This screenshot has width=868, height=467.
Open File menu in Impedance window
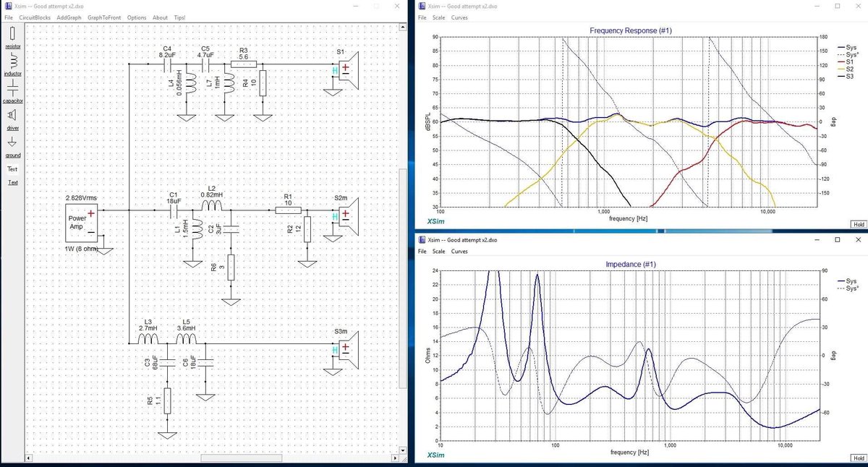pyautogui.click(x=422, y=251)
